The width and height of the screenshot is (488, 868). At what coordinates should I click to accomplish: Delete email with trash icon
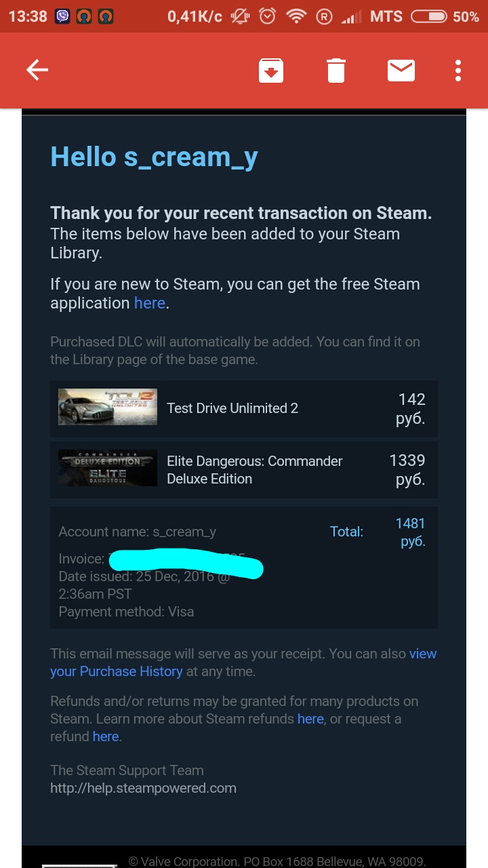[x=336, y=70]
